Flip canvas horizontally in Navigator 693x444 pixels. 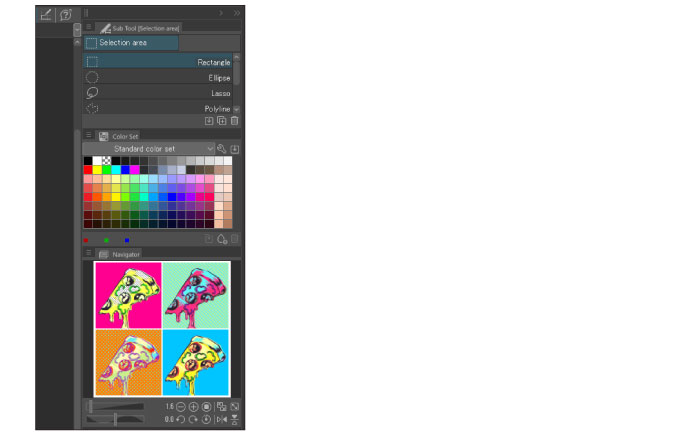pos(222,419)
